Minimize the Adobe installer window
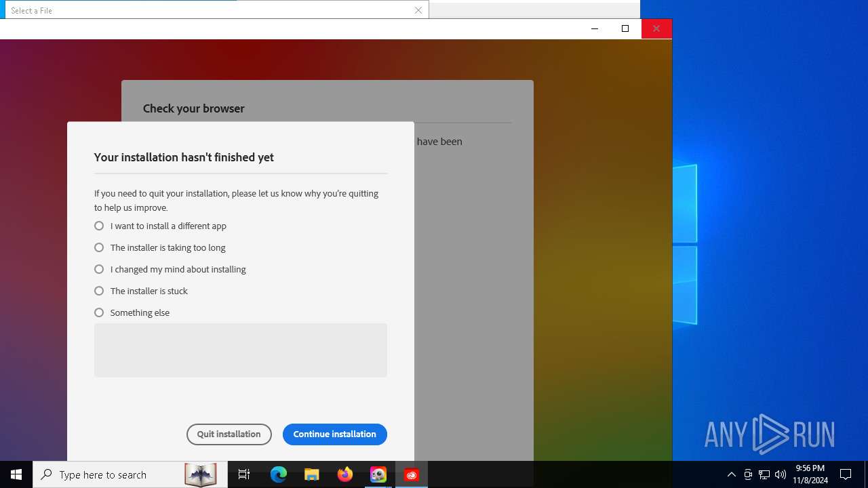 (595, 28)
